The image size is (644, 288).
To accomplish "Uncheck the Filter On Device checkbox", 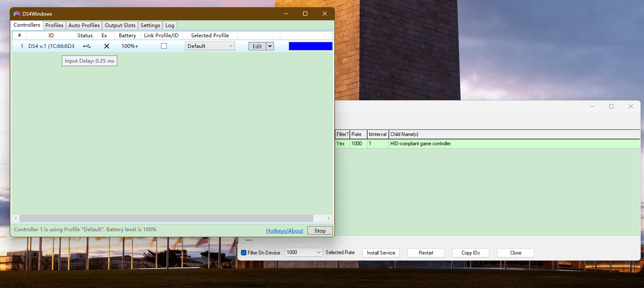I will coord(244,253).
